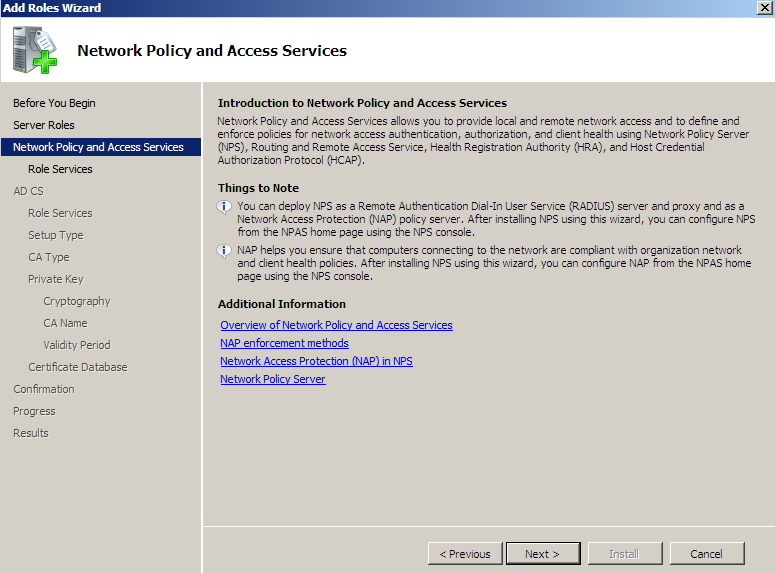
Task: Open Network Access Protection (NAP) in NPS link
Action: (316, 361)
